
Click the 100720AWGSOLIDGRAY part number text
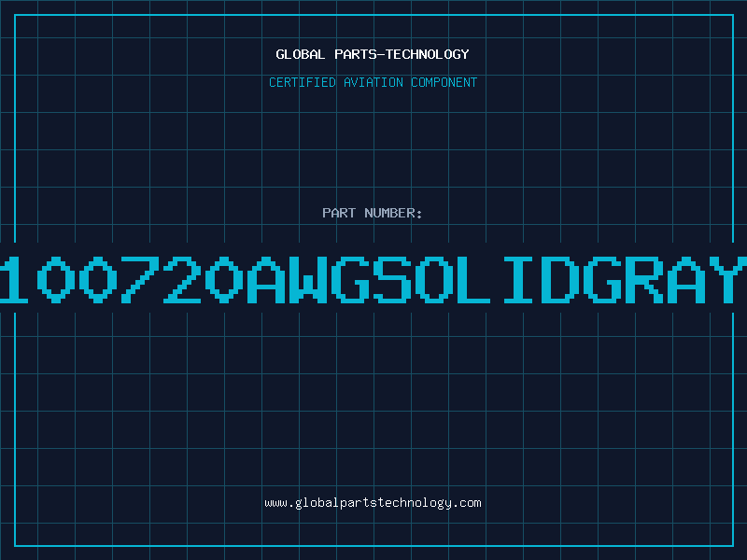[373, 280]
